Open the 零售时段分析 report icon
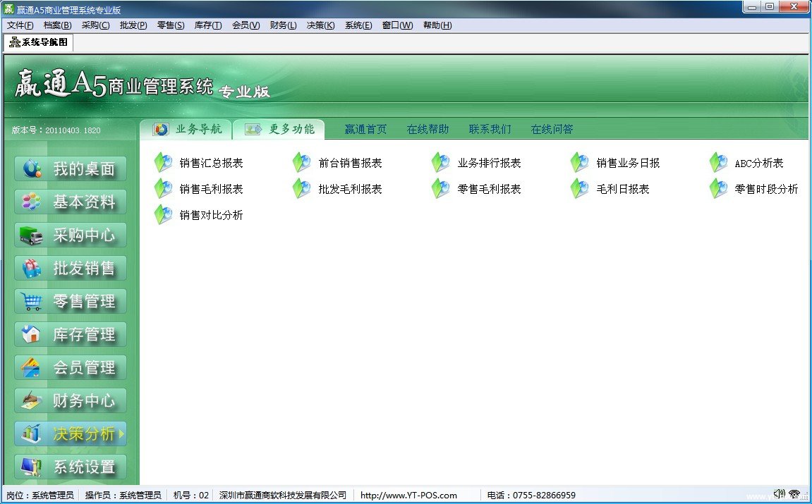This screenshot has width=812, height=504. [718, 189]
